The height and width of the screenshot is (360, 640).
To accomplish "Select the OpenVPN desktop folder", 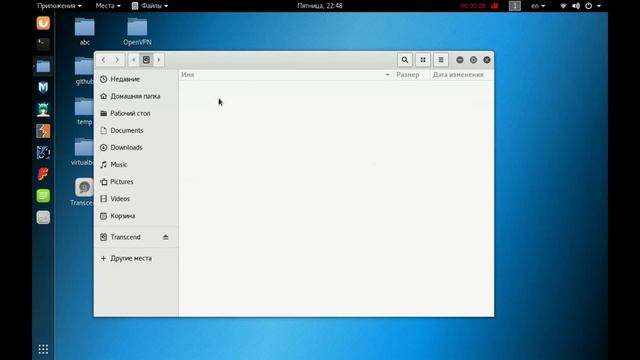I will click(x=137, y=31).
